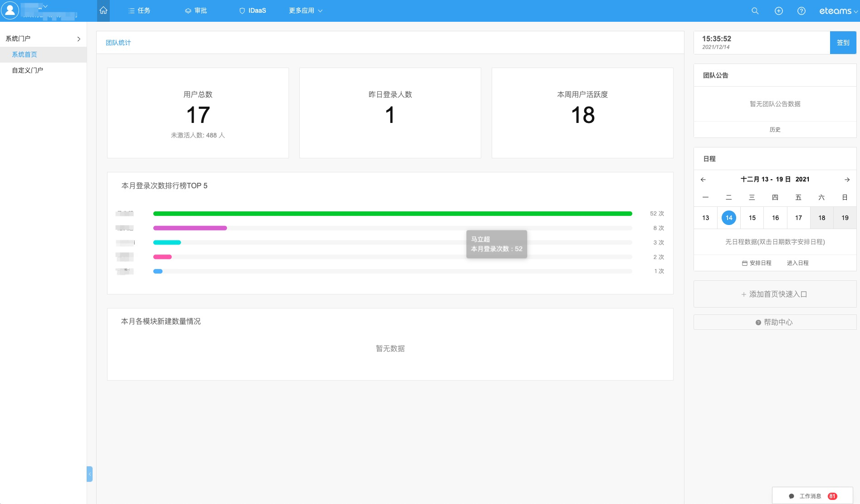The width and height of the screenshot is (860, 504).
Task: Open the 任务 menu
Action: coord(139,10)
